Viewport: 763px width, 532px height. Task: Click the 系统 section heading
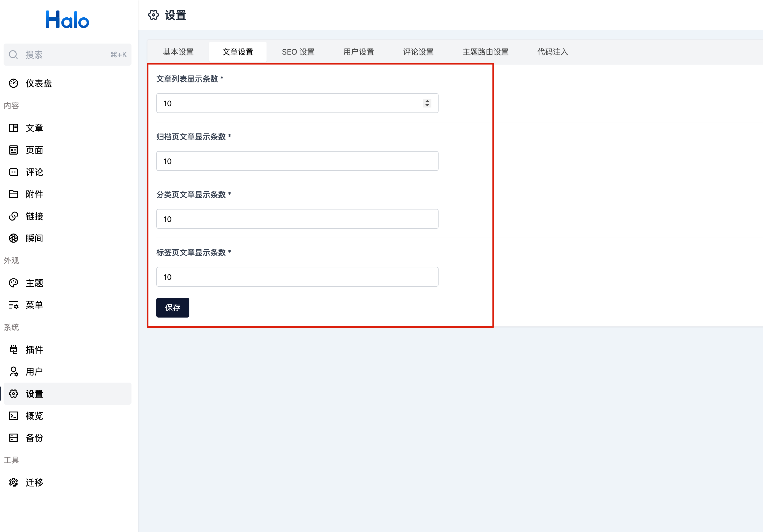pyautogui.click(x=11, y=327)
